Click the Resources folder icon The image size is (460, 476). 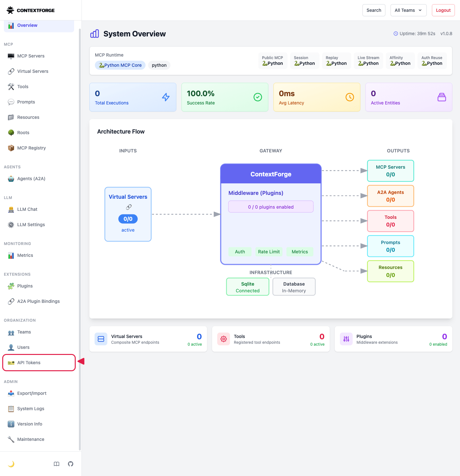(11, 117)
